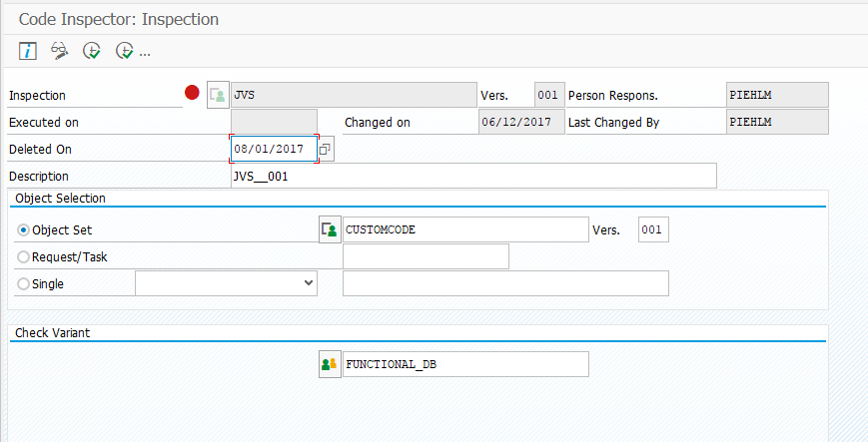This screenshot has width=868, height=442.
Task: Click the Changed on field 06/12/2017
Action: click(x=521, y=122)
